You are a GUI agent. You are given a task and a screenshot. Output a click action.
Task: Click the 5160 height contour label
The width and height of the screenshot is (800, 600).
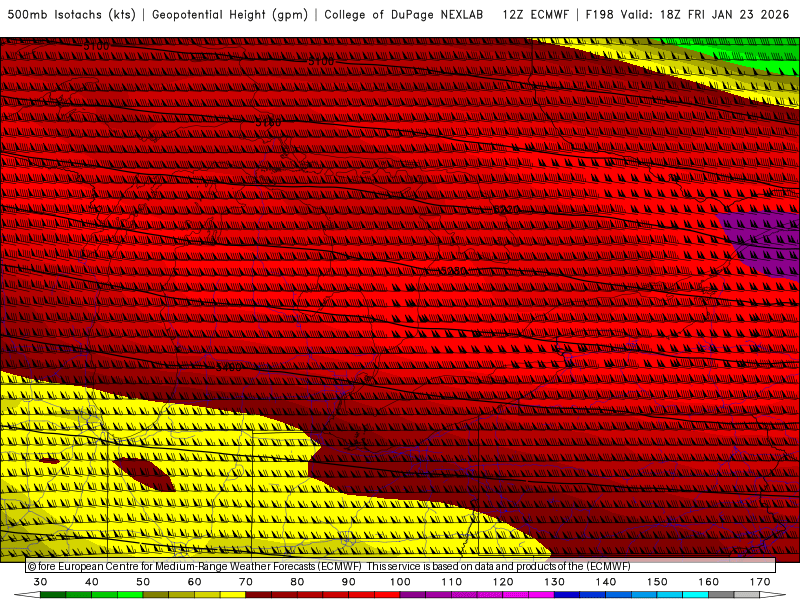click(x=268, y=123)
